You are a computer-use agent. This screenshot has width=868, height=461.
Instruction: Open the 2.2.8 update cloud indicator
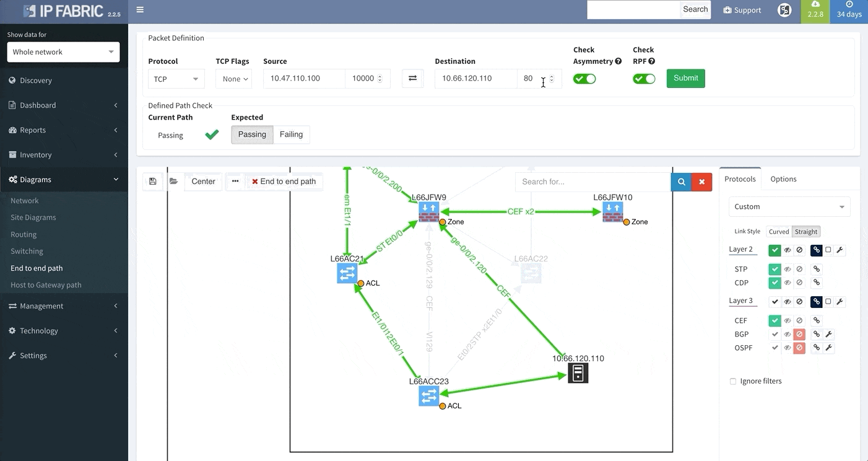815,10
